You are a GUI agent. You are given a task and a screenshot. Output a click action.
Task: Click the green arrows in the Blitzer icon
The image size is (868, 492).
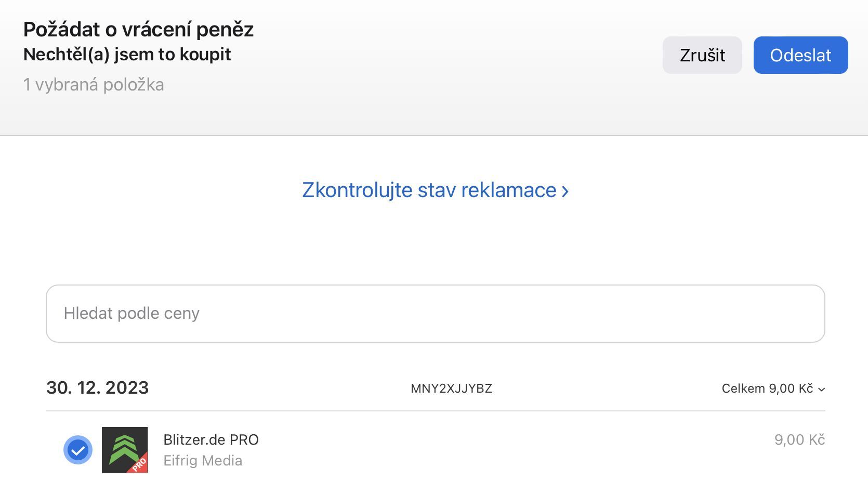(x=123, y=447)
